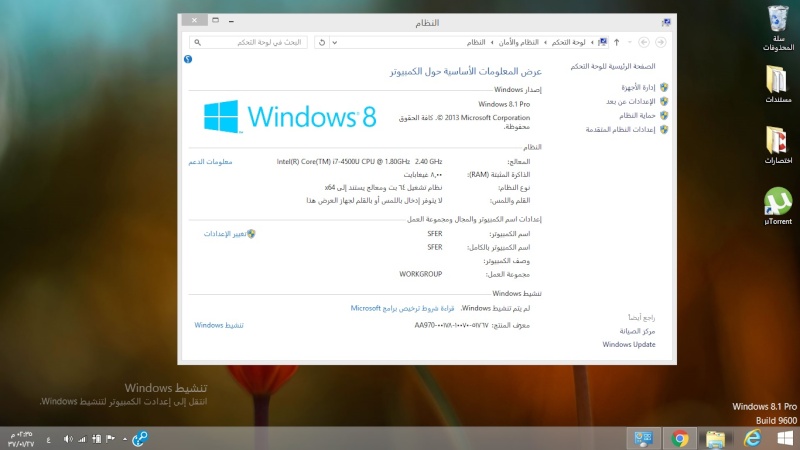Launch Google Chrome from the taskbar
Viewport: 800px width, 450px height.
[x=680, y=438]
